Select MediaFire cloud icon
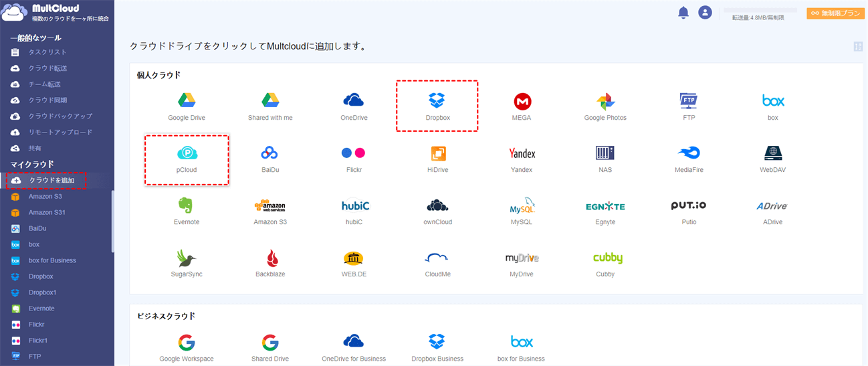 689,159
